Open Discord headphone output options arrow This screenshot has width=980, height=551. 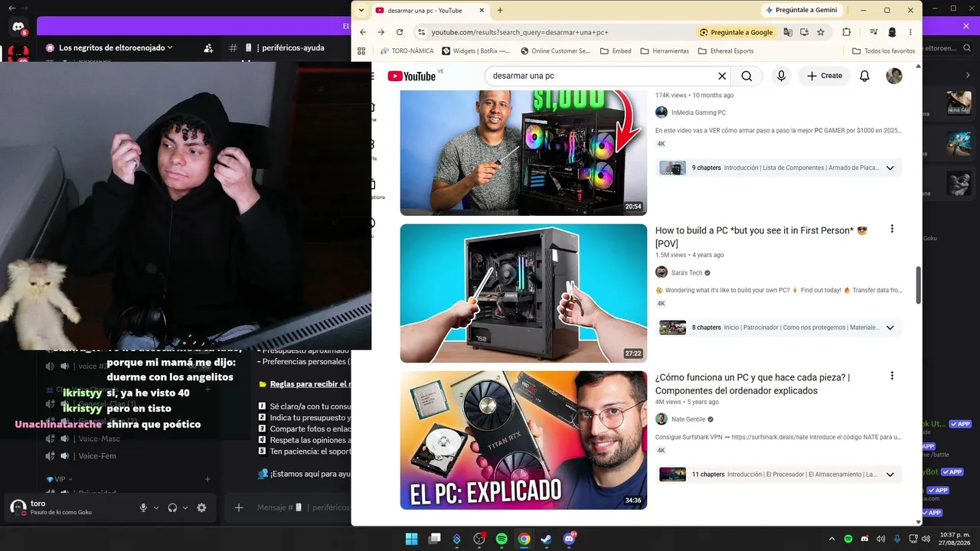pyautogui.click(x=185, y=507)
